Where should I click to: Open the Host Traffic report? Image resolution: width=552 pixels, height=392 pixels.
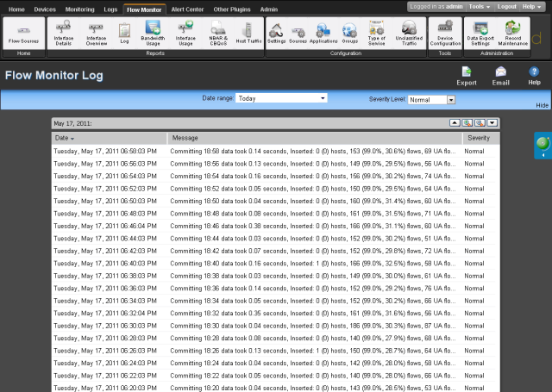point(248,34)
